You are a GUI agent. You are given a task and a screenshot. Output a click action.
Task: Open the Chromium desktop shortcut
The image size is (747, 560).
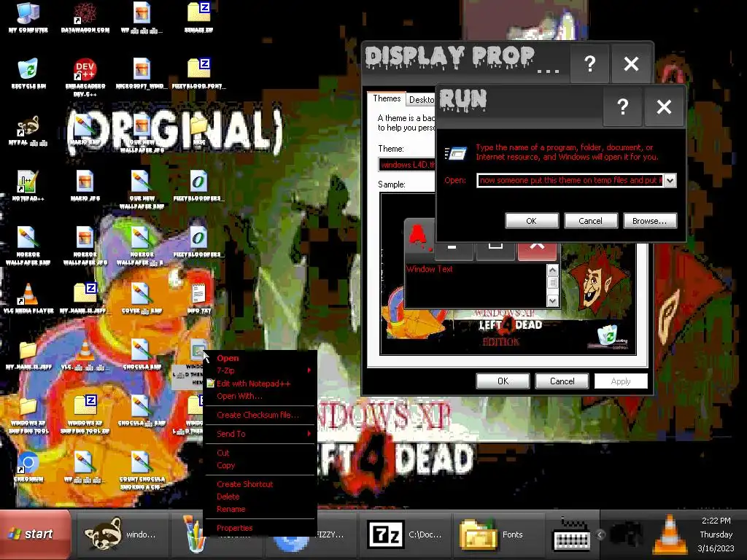click(x=28, y=467)
